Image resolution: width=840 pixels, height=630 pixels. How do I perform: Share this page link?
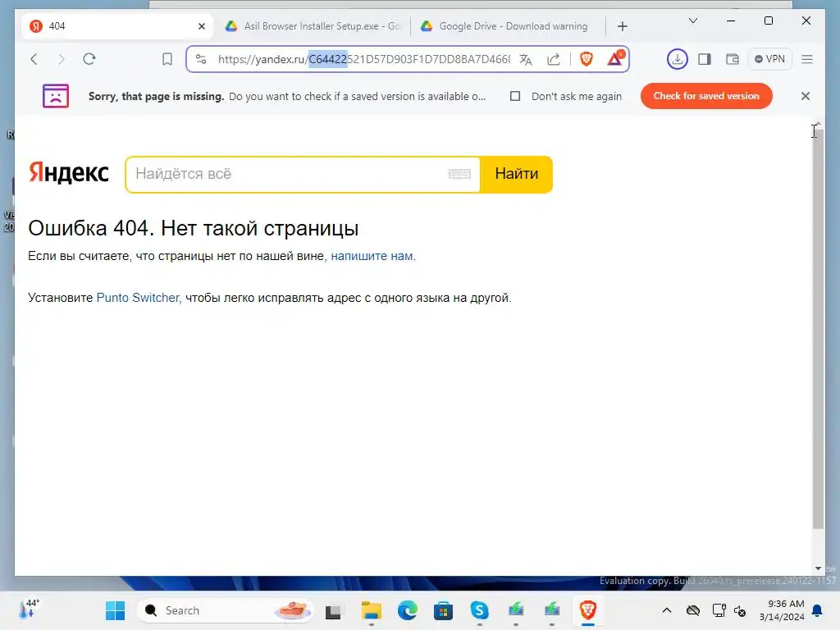(x=554, y=59)
